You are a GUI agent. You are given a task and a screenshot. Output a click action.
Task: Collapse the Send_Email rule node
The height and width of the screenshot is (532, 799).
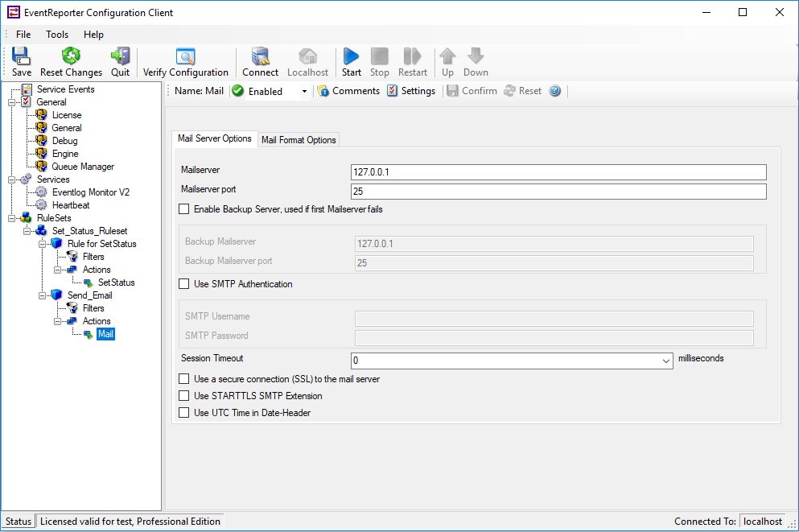pyautogui.click(x=43, y=295)
